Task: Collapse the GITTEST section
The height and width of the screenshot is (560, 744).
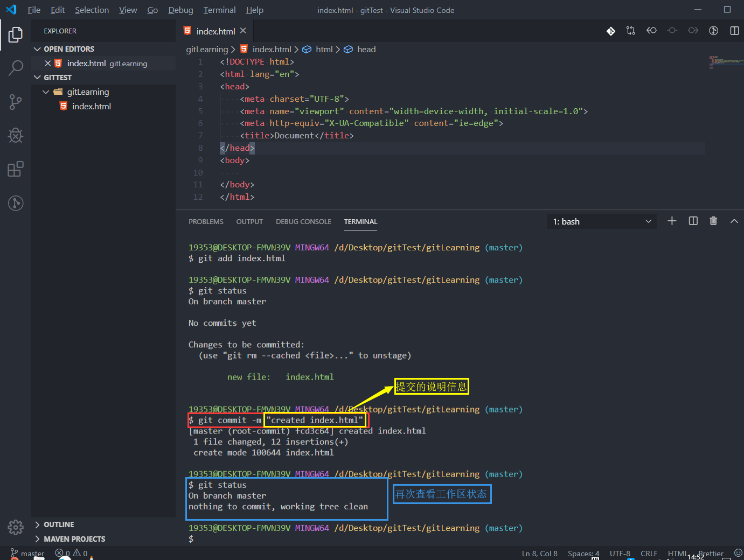Action: [53, 78]
